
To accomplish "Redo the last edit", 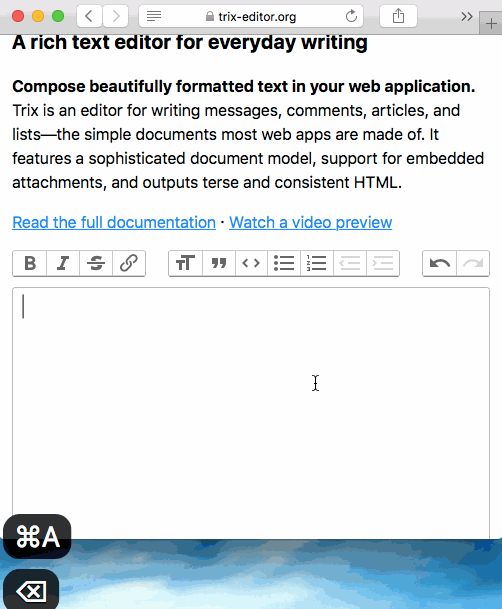I will [x=473, y=263].
